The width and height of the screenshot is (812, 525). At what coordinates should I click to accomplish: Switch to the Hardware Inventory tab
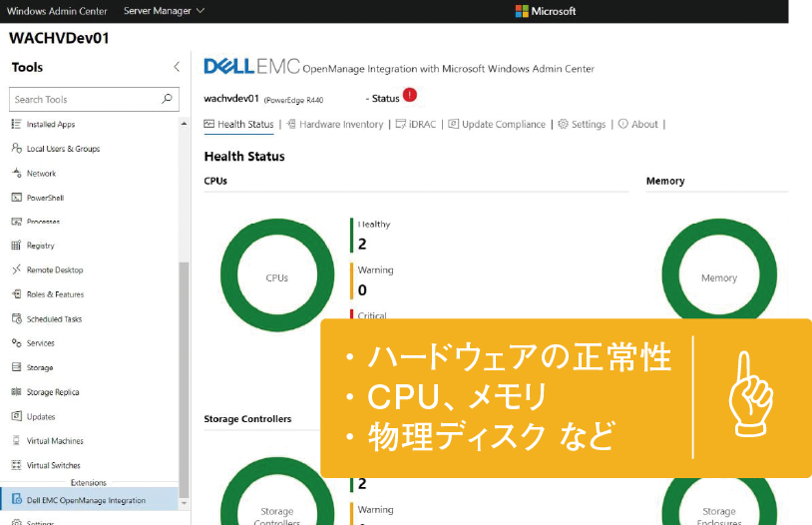(335, 125)
